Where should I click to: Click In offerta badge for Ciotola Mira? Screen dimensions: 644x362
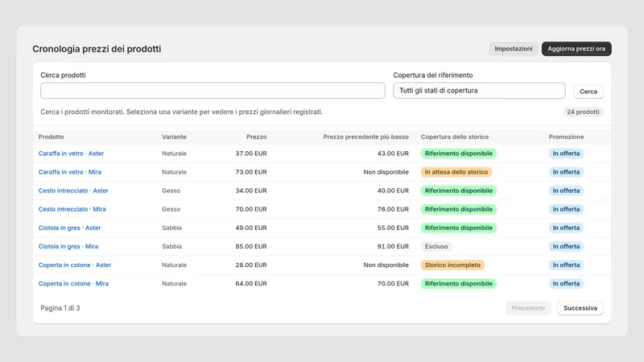click(x=566, y=246)
